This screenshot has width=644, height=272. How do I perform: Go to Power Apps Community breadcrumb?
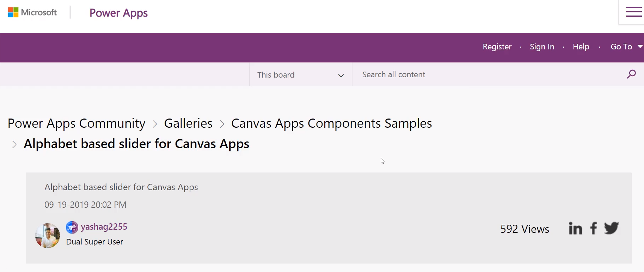[76, 123]
